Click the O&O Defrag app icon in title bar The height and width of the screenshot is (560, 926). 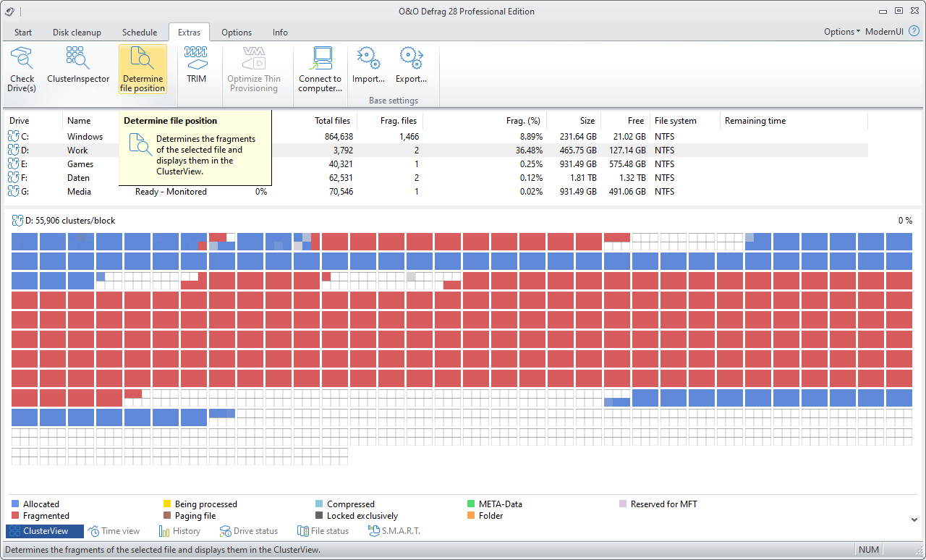point(10,11)
